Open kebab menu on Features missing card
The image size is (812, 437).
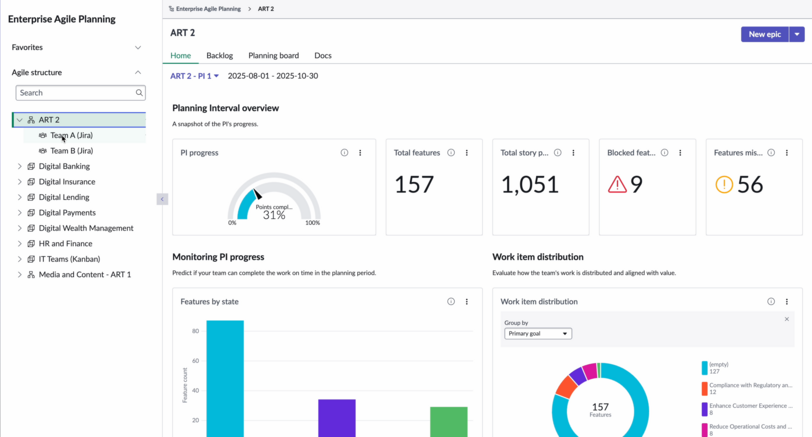[787, 153]
